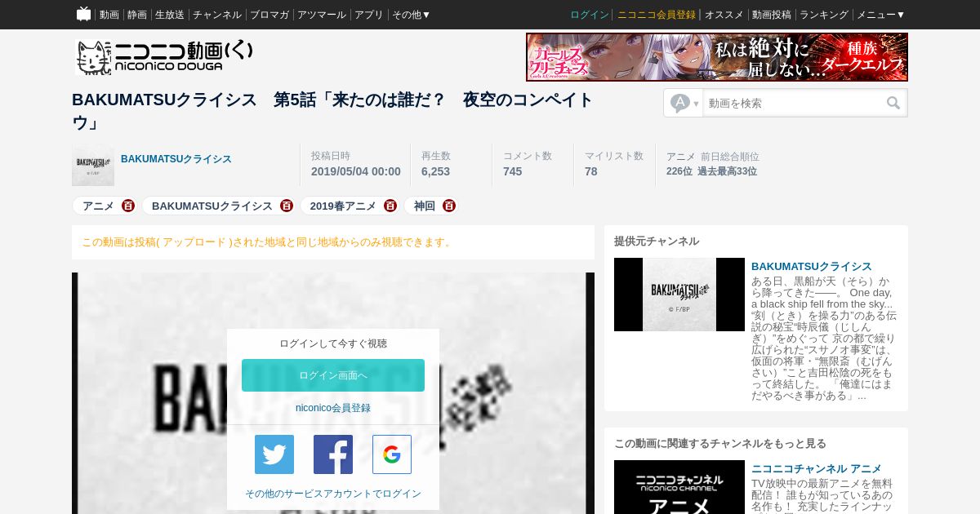This screenshot has width=980, height=514.
Task: Click その他のサービスアカウントでログイン link
Action: [333, 494]
